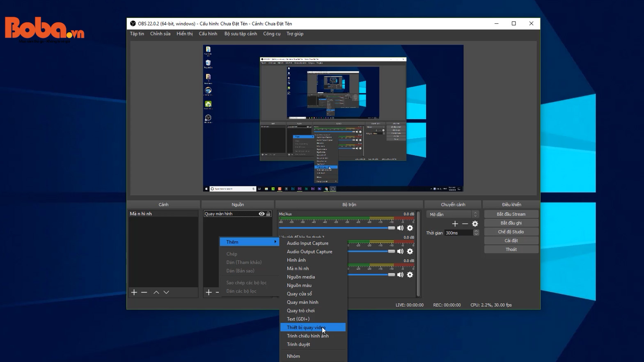Click the Bộ trộn panel header

349,204
